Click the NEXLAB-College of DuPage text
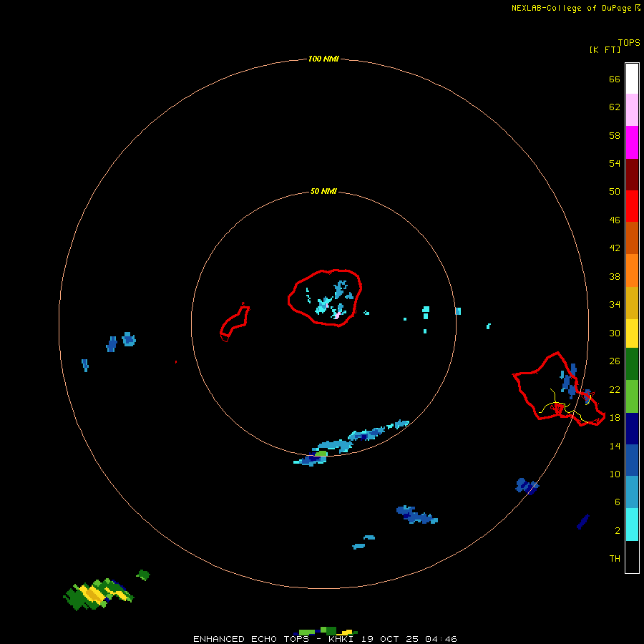The image size is (644, 644). coord(571,8)
